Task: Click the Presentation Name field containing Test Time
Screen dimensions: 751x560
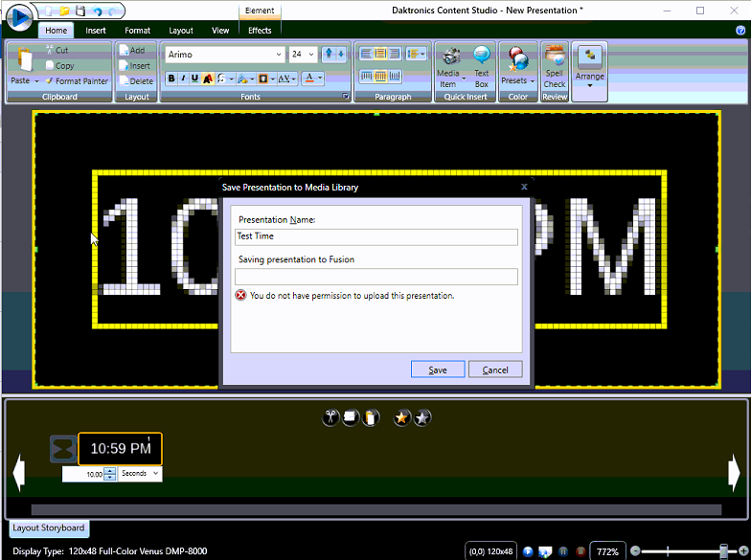Action: pos(376,236)
